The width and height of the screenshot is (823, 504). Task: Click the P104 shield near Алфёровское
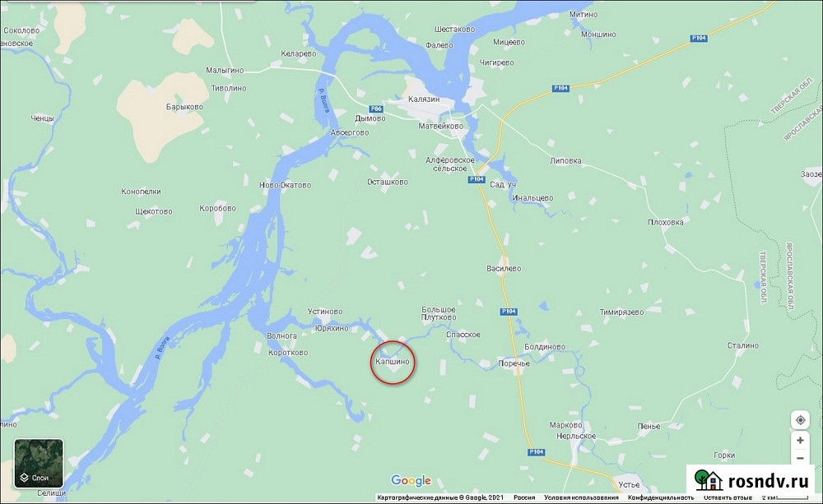coord(477,179)
